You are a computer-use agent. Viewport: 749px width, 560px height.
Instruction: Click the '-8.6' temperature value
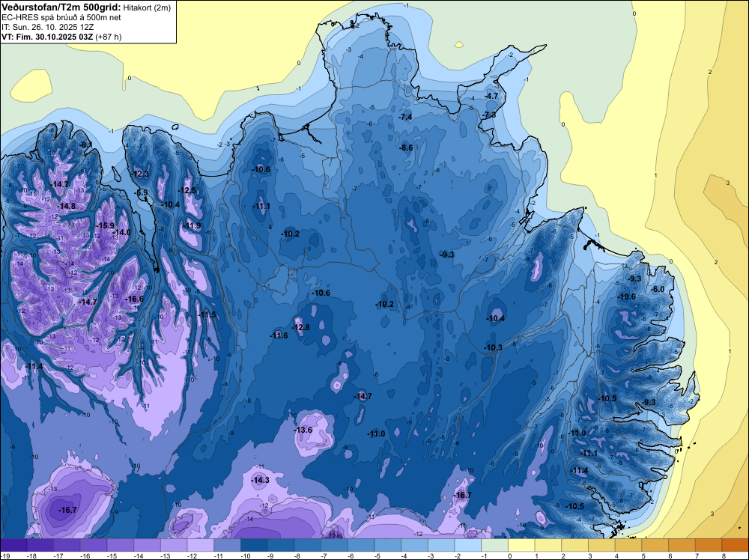pyautogui.click(x=406, y=148)
